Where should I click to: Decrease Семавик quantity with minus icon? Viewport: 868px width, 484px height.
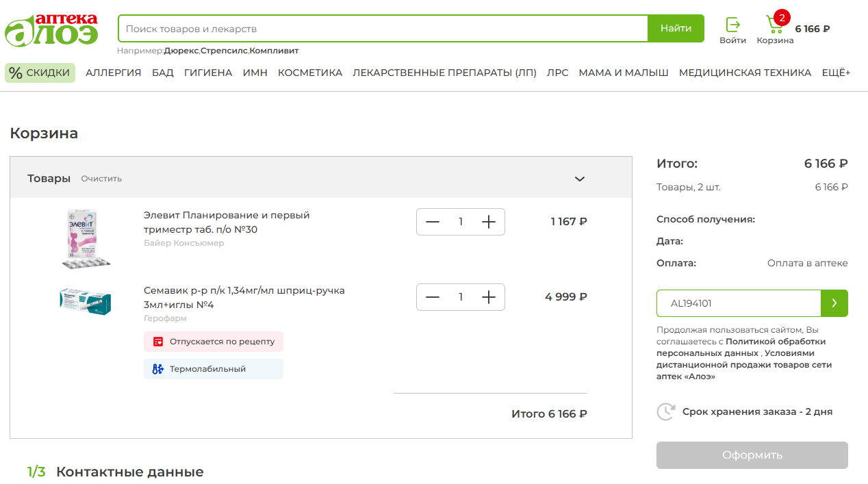[x=433, y=297]
